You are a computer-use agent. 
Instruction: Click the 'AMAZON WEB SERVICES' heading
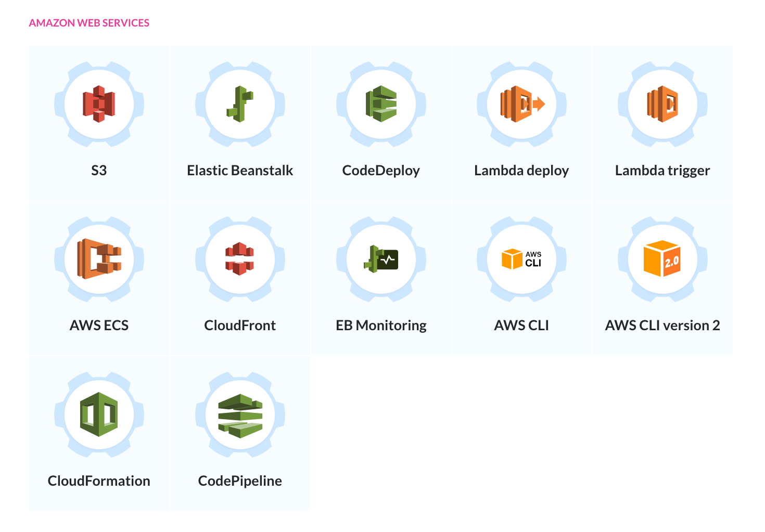(89, 23)
